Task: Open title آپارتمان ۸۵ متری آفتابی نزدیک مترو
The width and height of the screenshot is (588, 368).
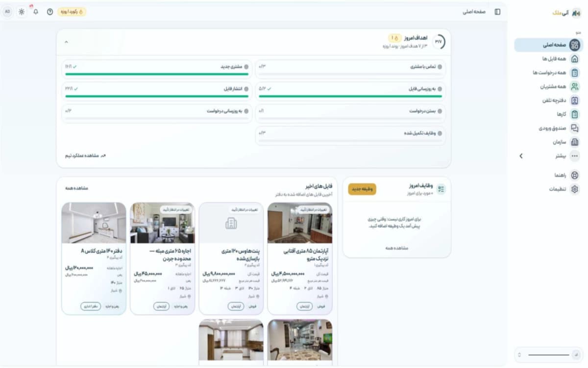Action: (306, 255)
